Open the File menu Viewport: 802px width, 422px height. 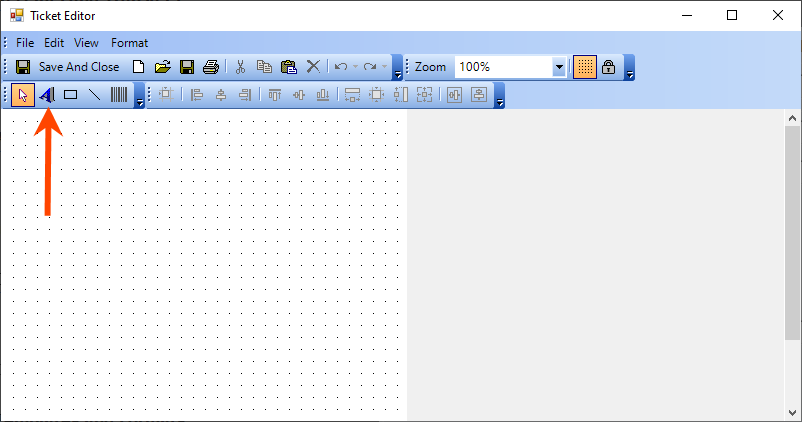click(x=25, y=43)
